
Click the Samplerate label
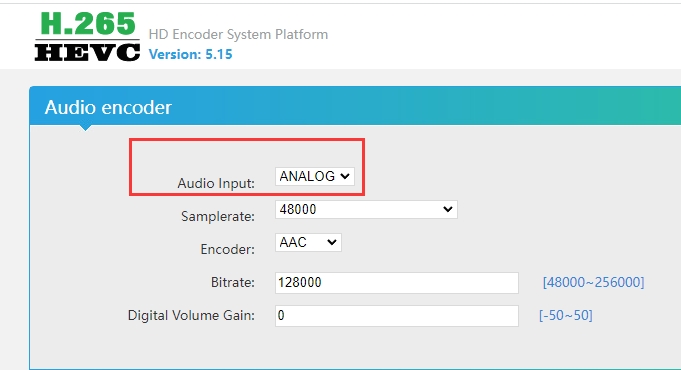(218, 216)
